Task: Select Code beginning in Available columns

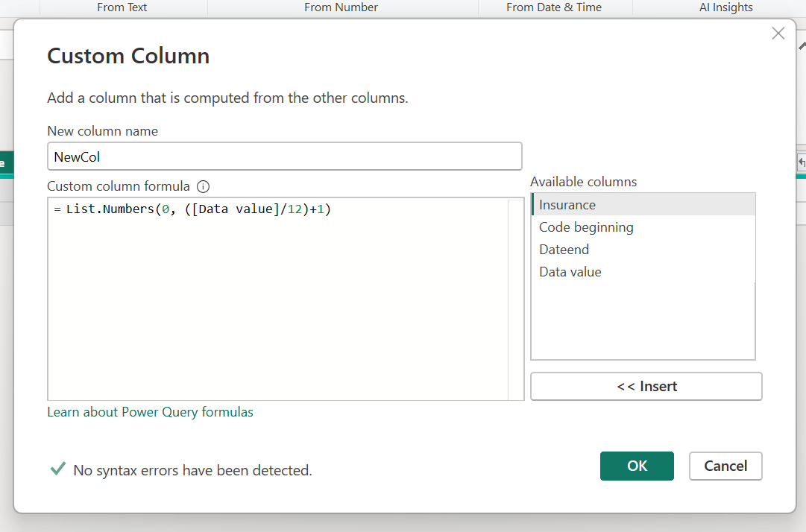Action: pos(643,227)
